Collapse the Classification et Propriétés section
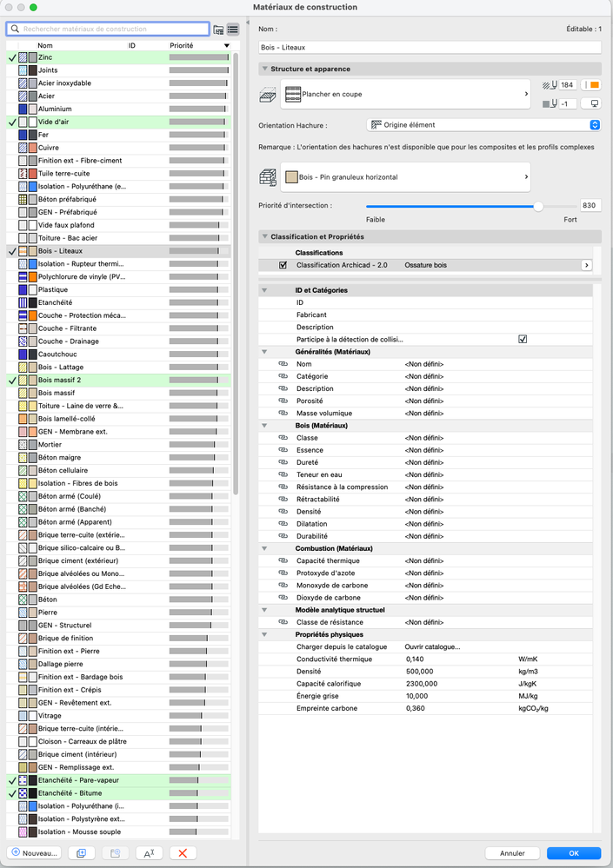This screenshot has height=868, width=613. (265, 237)
